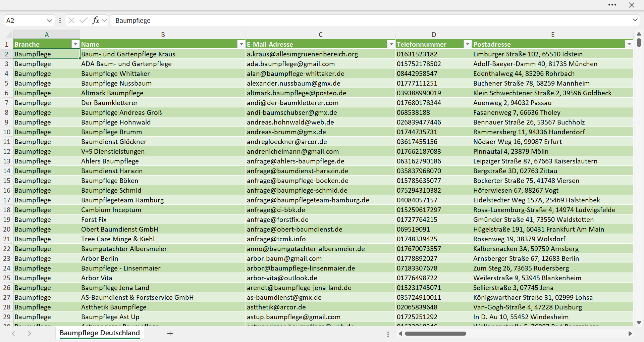644x342 pixels.
Task: Click the select-all corner triangle
Action: coord(9,34)
